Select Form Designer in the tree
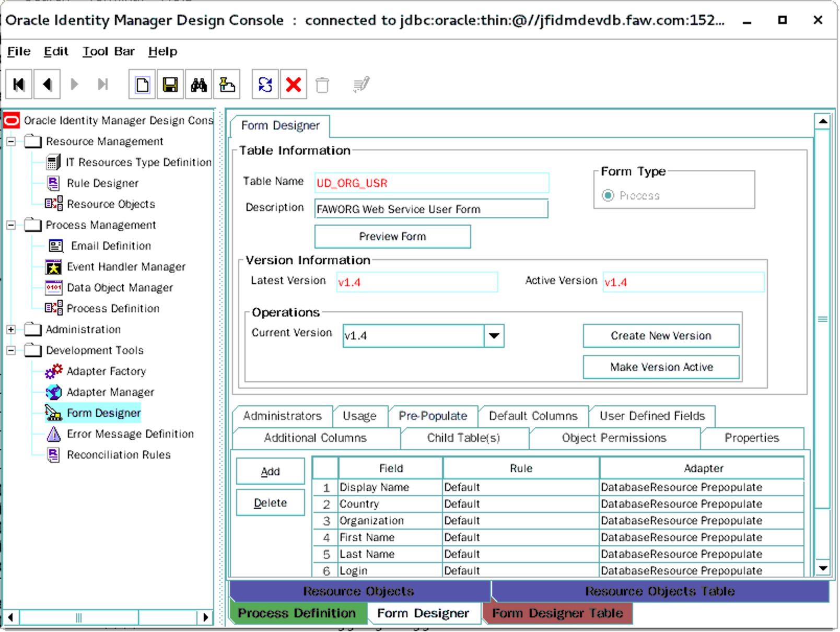The width and height of the screenshot is (840, 632). 103,413
